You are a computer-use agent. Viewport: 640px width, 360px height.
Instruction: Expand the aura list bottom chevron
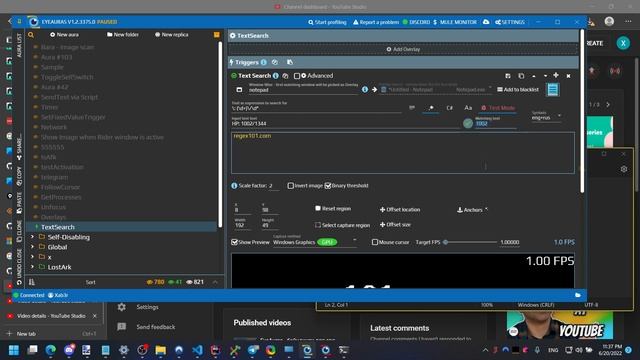pos(215,282)
